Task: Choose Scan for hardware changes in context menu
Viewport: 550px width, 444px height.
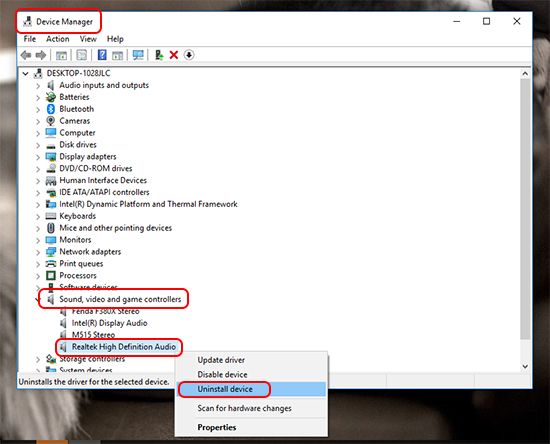Action: [244, 408]
